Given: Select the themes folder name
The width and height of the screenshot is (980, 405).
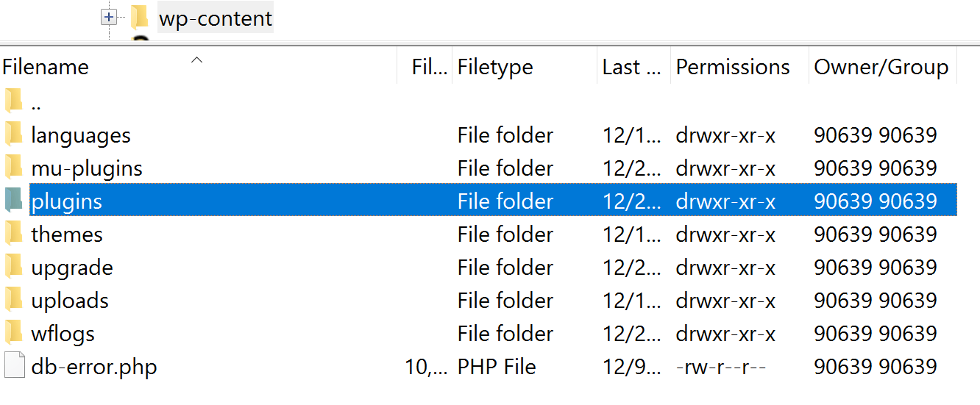Looking at the screenshot, I should (67, 234).
